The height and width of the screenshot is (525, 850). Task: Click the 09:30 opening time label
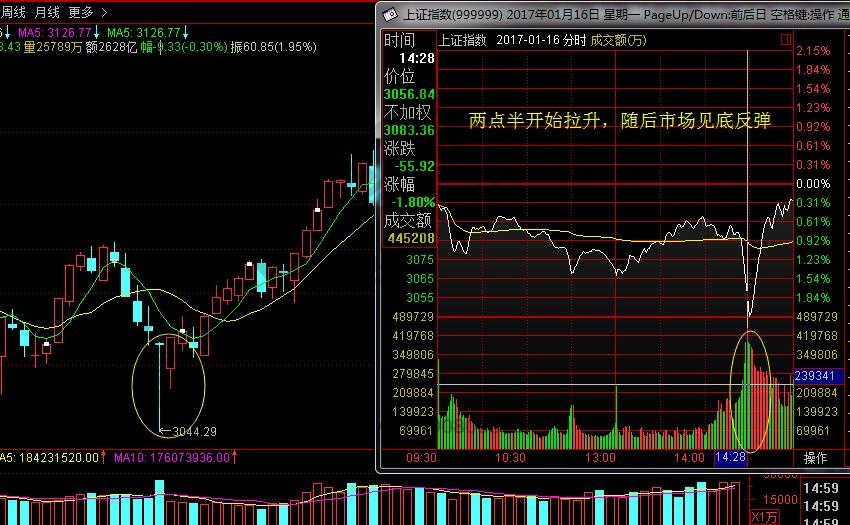coord(423,457)
